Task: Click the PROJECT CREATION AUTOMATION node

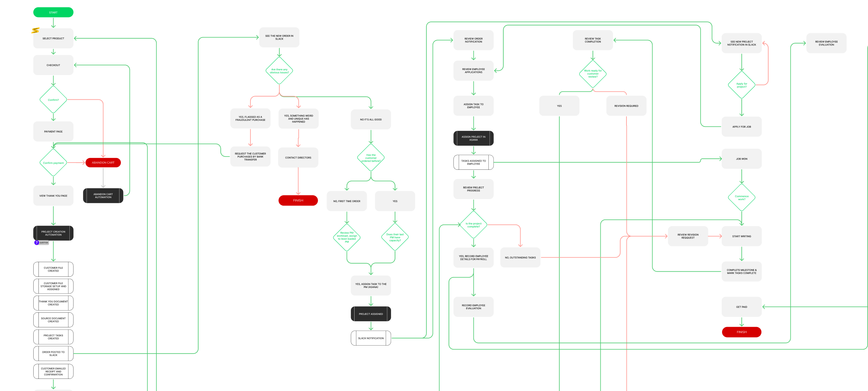Action: click(54, 233)
